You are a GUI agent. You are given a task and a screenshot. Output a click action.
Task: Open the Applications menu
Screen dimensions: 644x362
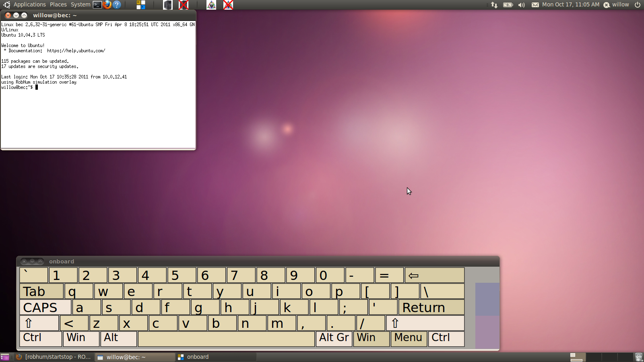pyautogui.click(x=29, y=5)
